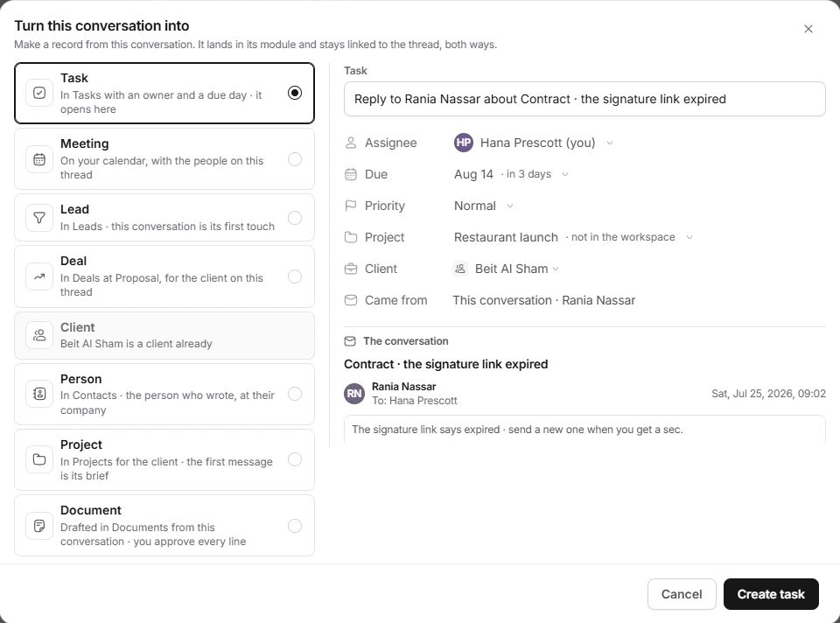Click the Due calendar icon
This screenshot has height=623, width=840.
pos(351,174)
